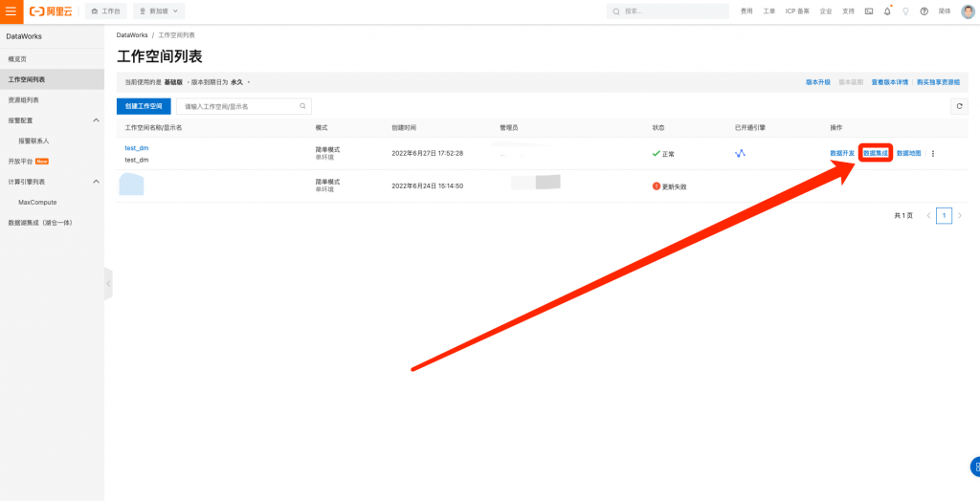Open the 支持 menu

848,11
